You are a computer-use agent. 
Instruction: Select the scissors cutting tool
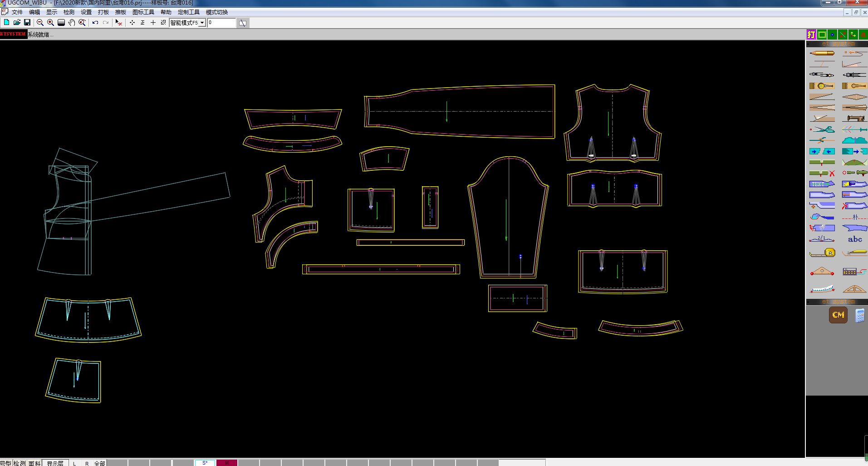[x=822, y=129]
